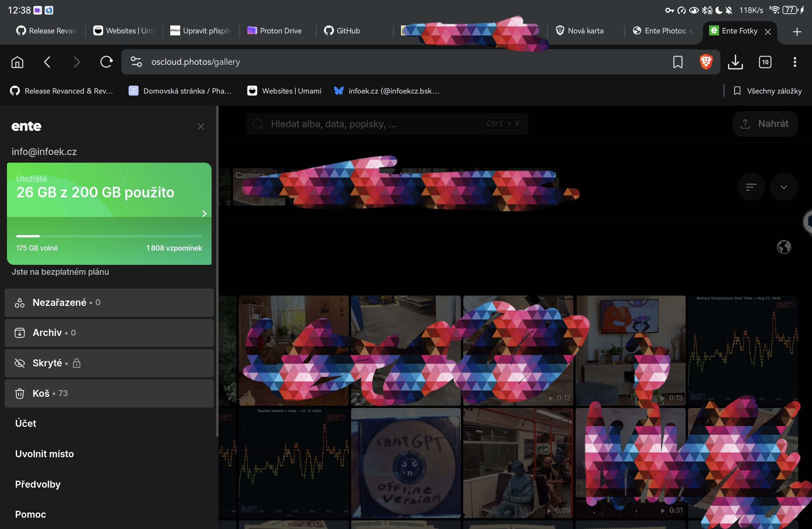The height and width of the screenshot is (529, 812).
Task: Open the Teplota baterie v čase chart photo
Action: 293,463
